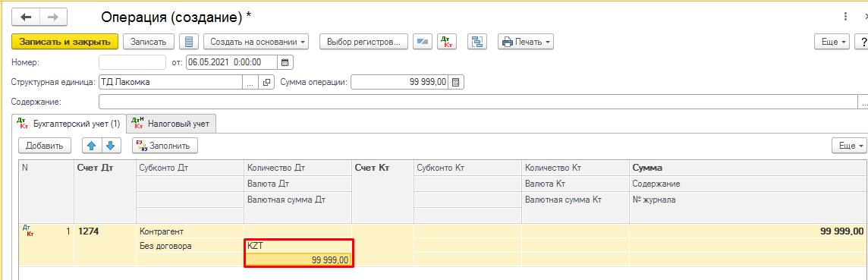Click Выбор регистров button
868x280 pixels.
click(363, 42)
